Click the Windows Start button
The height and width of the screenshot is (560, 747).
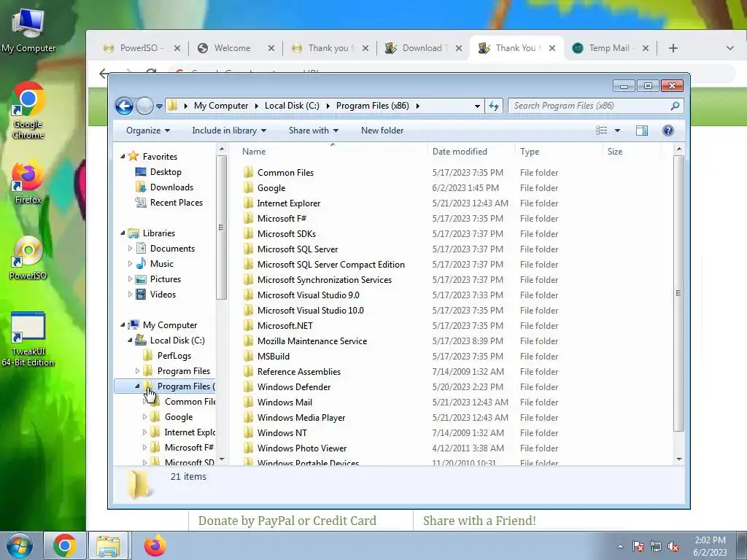tap(20, 545)
